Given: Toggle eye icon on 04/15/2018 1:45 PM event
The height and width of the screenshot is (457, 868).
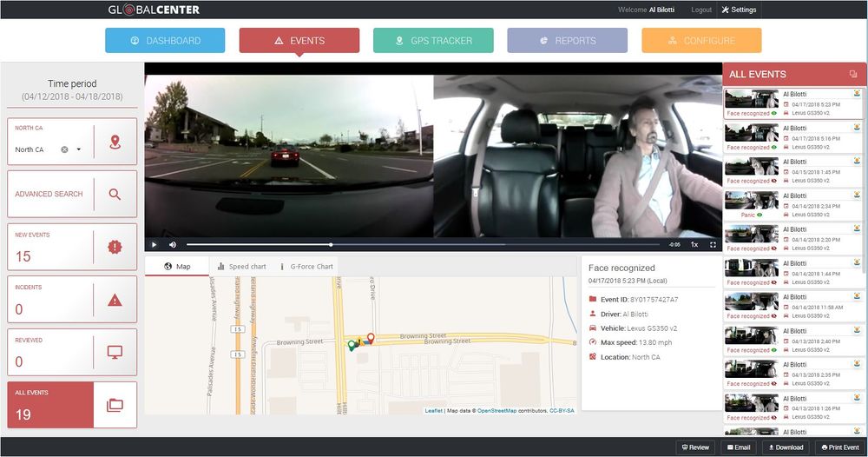Looking at the screenshot, I should (775, 181).
